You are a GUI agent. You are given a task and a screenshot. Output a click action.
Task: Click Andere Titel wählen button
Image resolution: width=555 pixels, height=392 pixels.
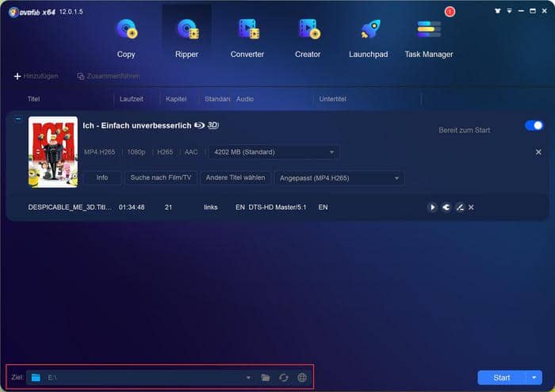click(x=235, y=178)
